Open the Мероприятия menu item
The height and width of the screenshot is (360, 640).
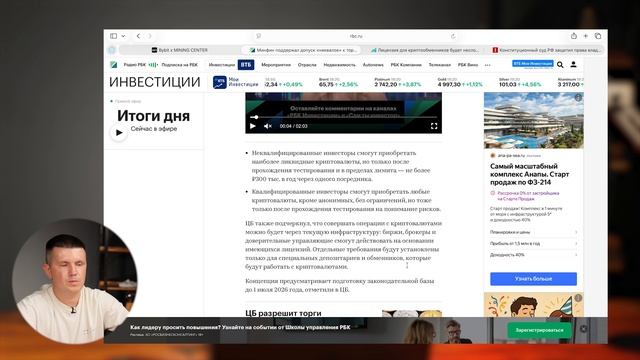[276, 64]
